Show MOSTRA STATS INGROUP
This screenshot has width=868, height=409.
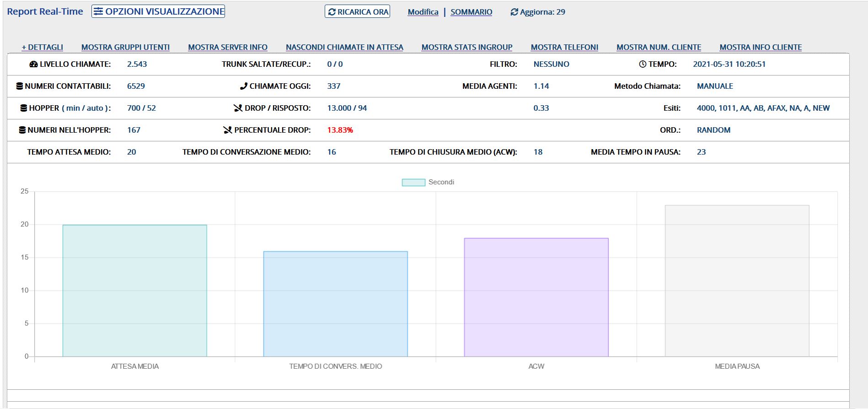(x=467, y=47)
